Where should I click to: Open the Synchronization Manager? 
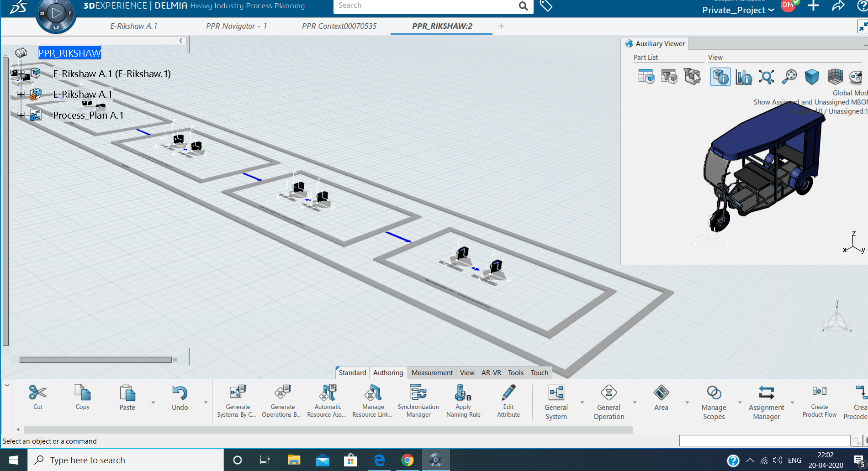(x=418, y=392)
